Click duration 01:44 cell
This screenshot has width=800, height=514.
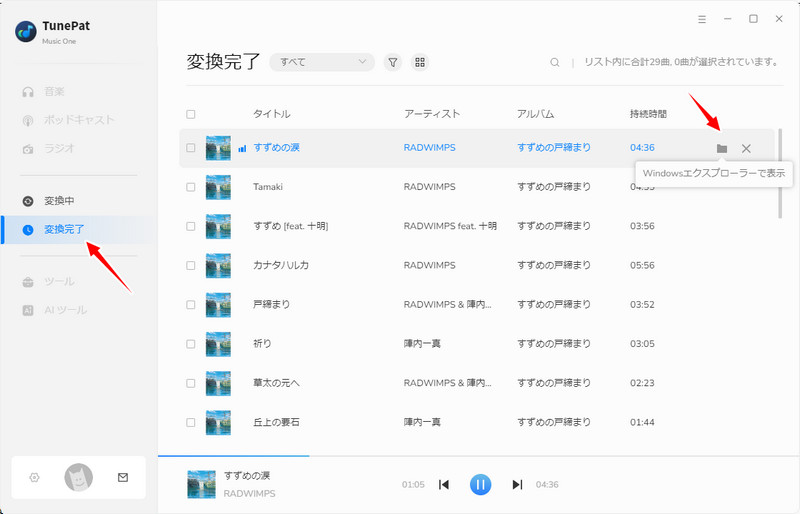[642, 423]
